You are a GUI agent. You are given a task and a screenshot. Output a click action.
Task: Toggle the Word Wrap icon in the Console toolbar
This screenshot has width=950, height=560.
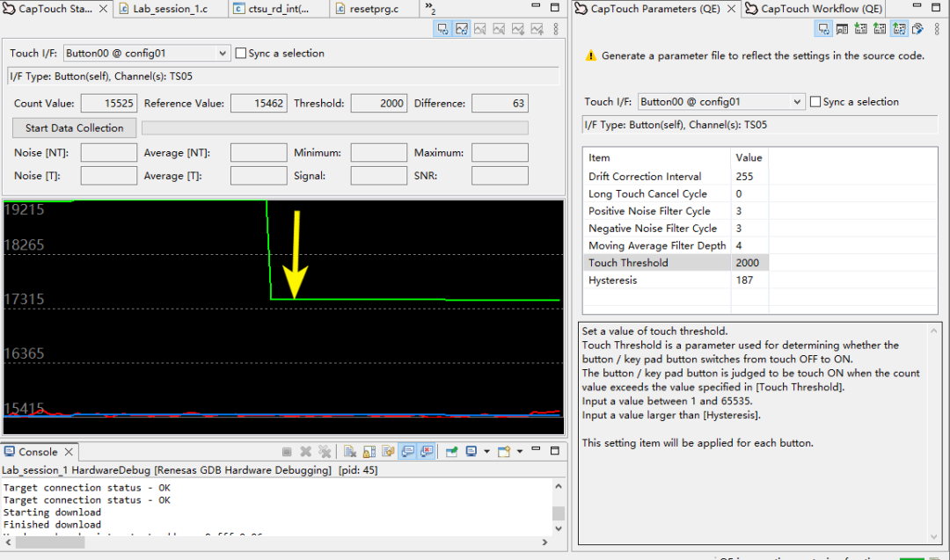(389, 452)
